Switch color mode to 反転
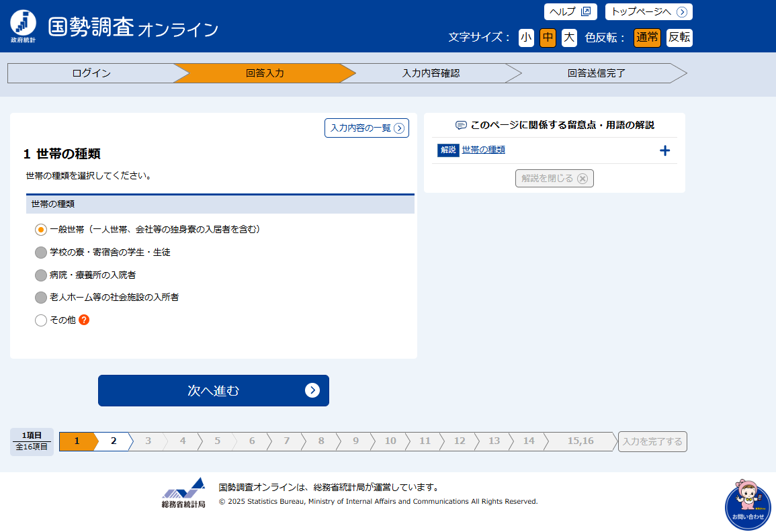Viewport: 776px width, 532px height. click(x=679, y=38)
